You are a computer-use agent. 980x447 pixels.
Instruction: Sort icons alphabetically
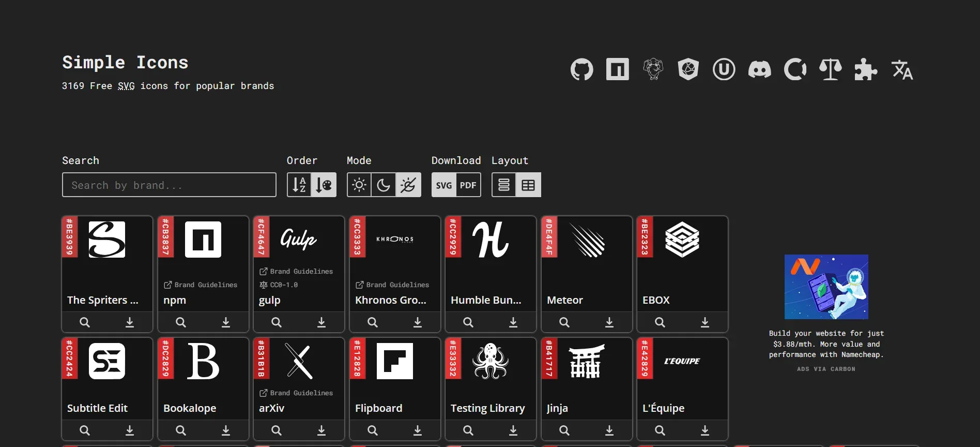tap(299, 185)
